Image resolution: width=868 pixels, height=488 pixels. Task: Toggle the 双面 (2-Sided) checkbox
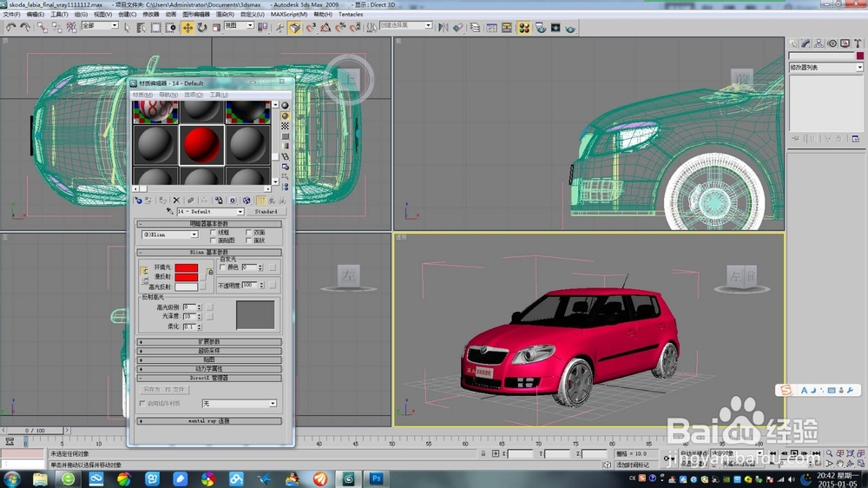tap(249, 233)
